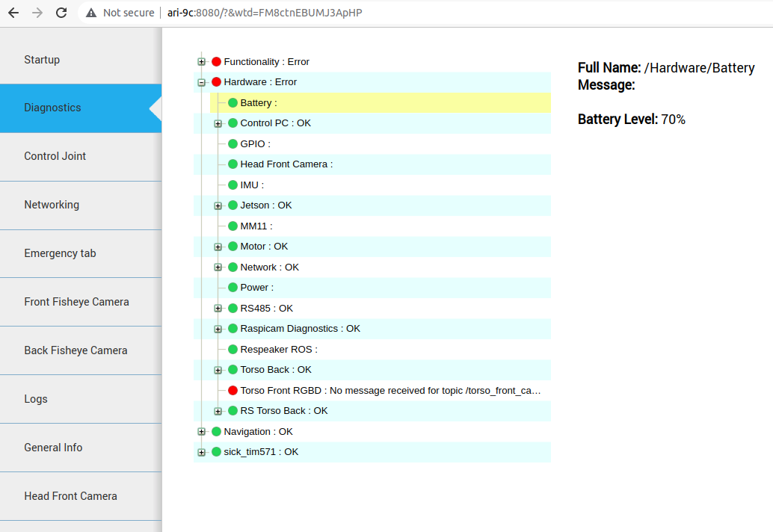Viewport: 773px width, 532px height.
Task: Click the green status dot next to Power
Action: 233,287
